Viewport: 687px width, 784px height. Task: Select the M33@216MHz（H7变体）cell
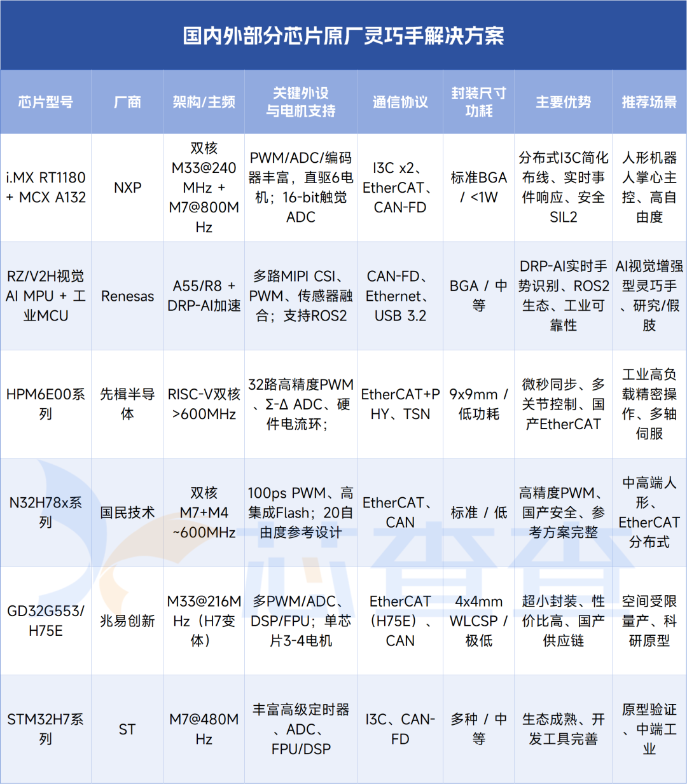pyautogui.click(x=204, y=621)
